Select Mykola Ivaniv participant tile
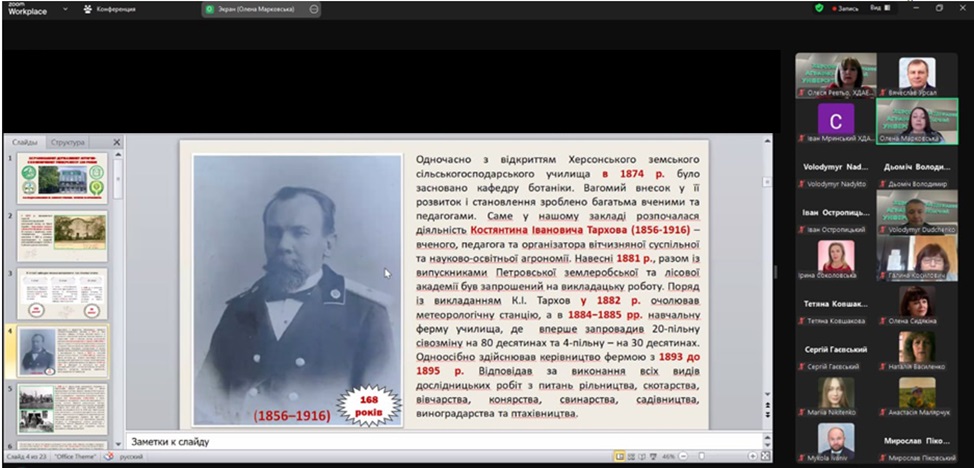974x468 pixels. coord(836,442)
